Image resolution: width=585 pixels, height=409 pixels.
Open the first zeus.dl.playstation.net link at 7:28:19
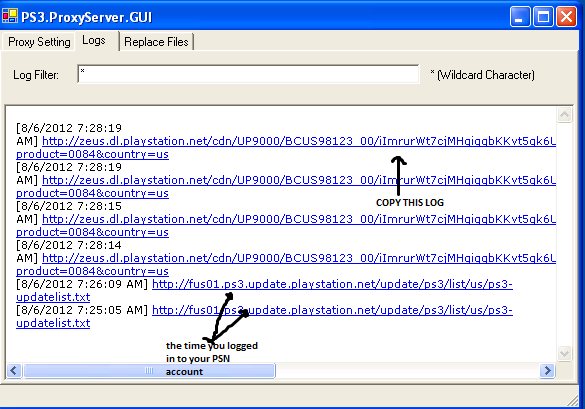coord(299,141)
